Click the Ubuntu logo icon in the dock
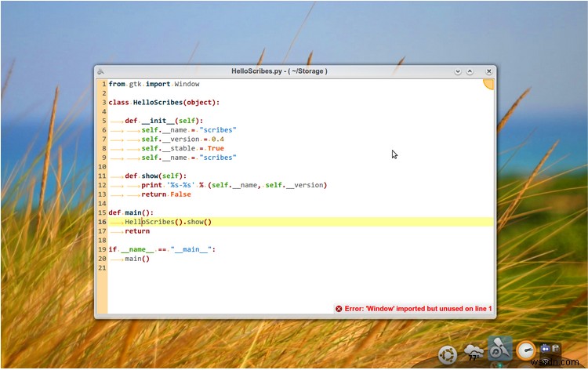 point(448,354)
